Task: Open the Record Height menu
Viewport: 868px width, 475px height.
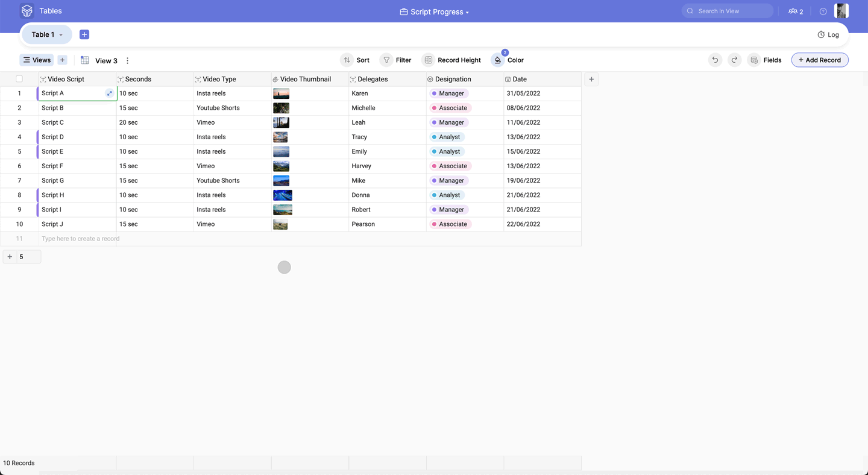Action: 451,60
